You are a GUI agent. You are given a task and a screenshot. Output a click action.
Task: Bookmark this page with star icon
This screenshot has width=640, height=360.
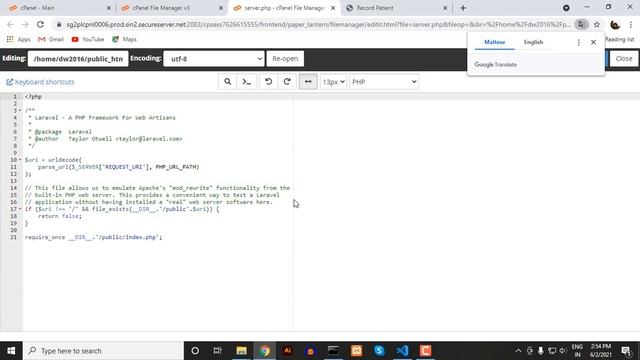(x=597, y=24)
